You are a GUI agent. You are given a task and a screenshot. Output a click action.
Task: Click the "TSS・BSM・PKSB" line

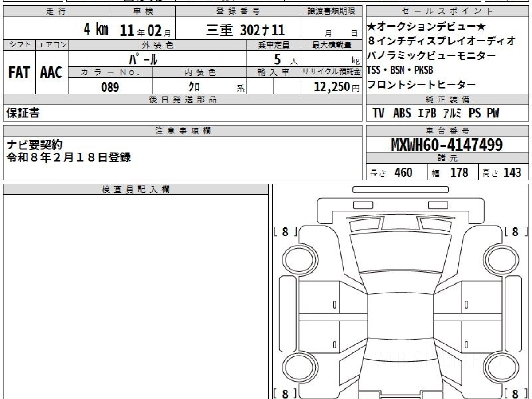pos(400,70)
